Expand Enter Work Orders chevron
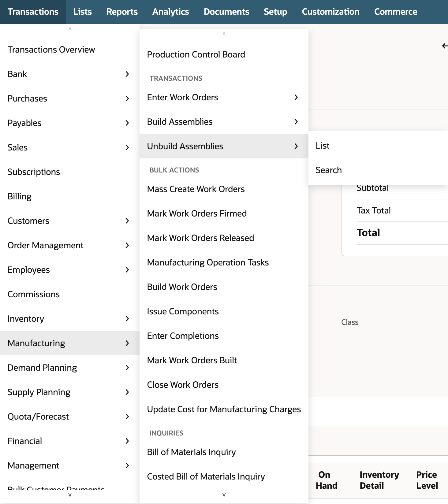 coord(296,97)
